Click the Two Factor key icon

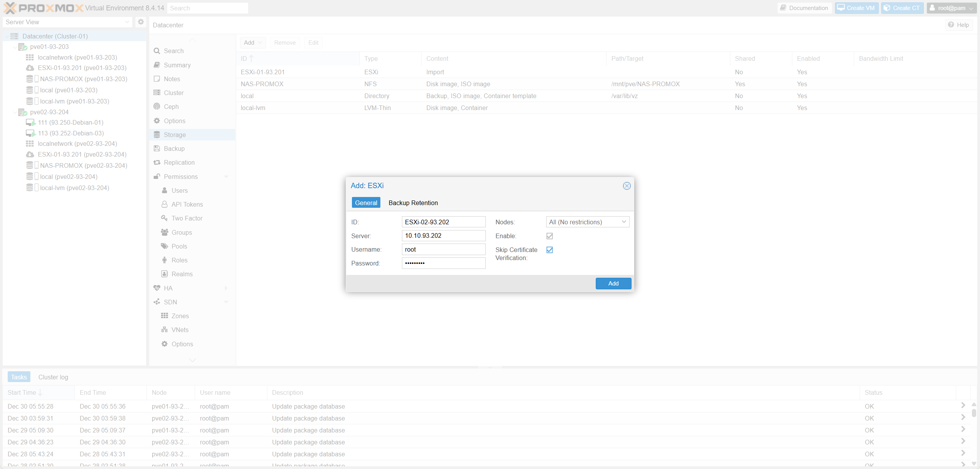(164, 218)
